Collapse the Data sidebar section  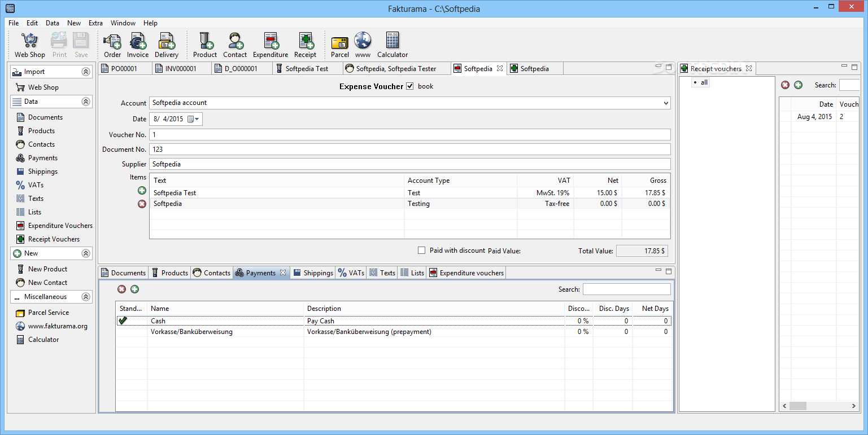[x=86, y=102]
